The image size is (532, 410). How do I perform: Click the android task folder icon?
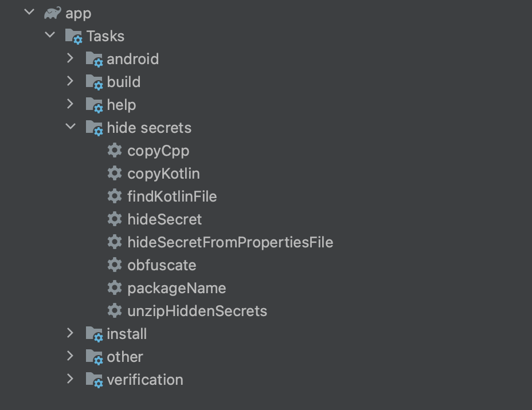(x=94, y=60)
